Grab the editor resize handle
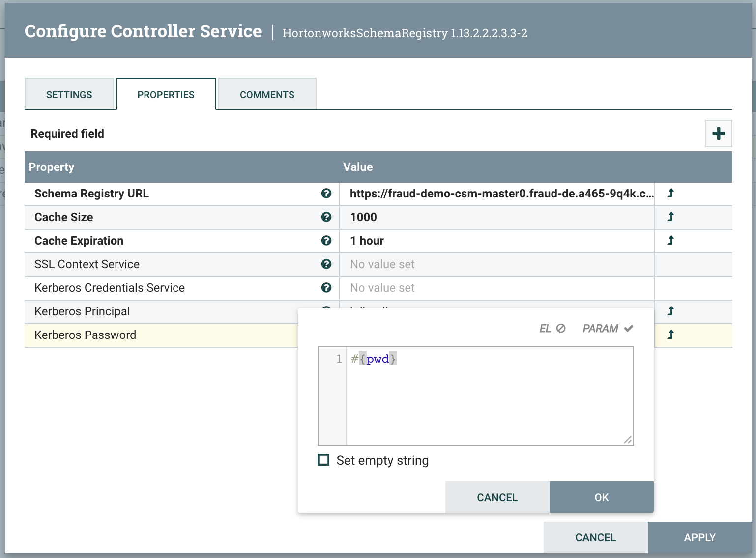The width and height of the screenshot is (756, 558). (628, 440)
